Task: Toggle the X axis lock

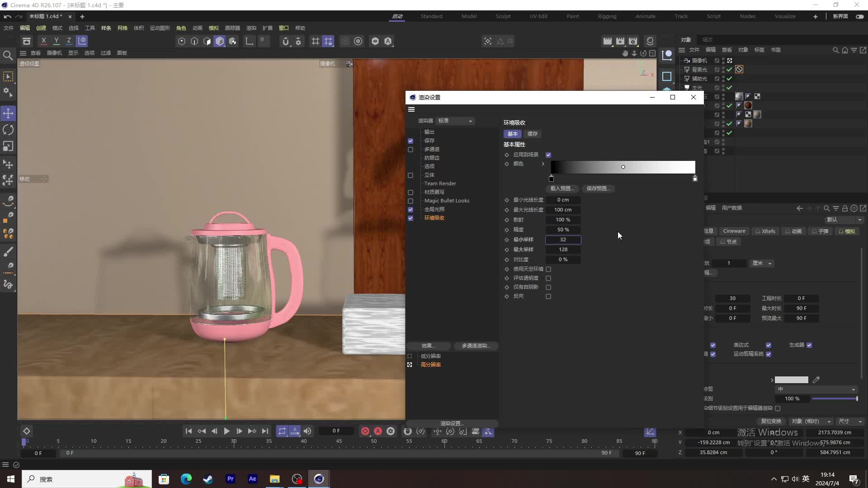Action: point(44,41)
